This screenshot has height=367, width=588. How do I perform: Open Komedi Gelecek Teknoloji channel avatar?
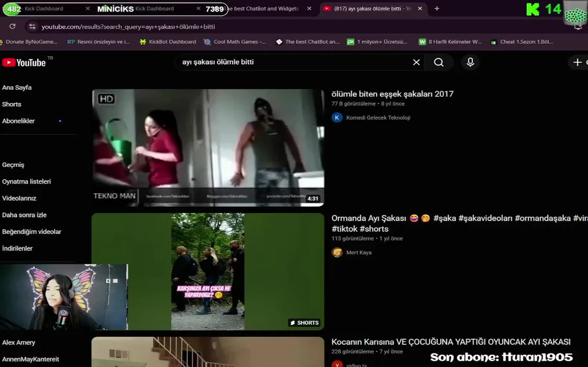337,117
